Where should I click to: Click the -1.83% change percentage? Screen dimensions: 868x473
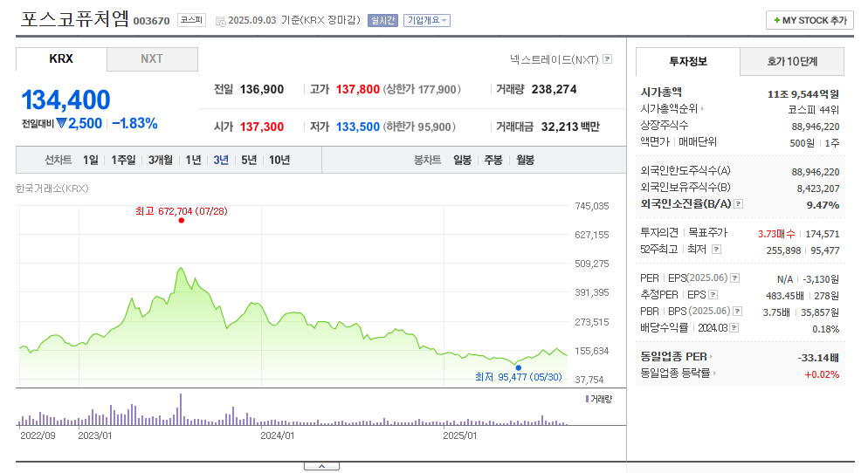coord(135,123)
